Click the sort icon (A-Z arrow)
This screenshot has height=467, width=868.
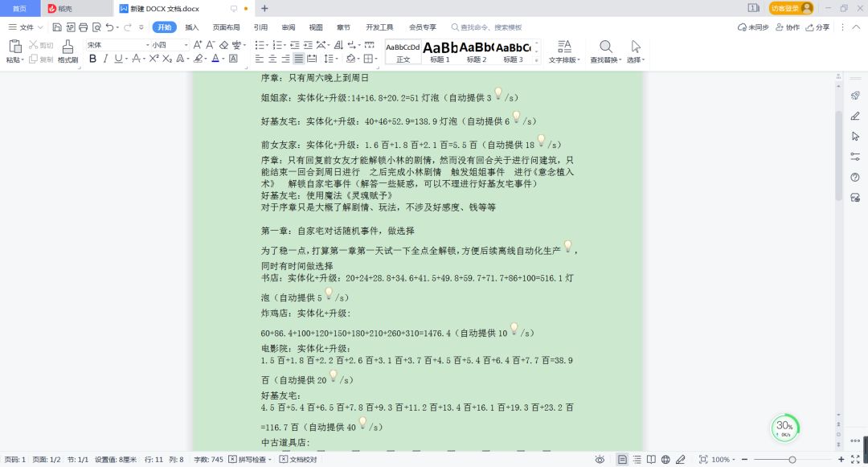pyautogui.click(x=338, y=45)
